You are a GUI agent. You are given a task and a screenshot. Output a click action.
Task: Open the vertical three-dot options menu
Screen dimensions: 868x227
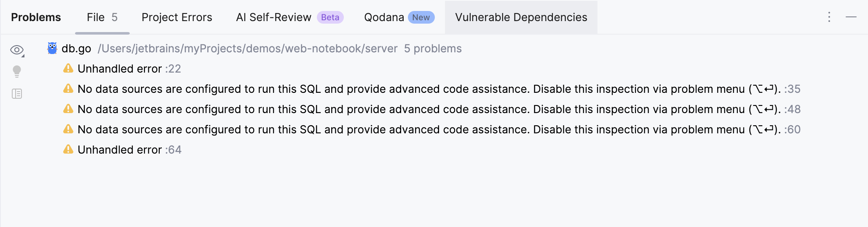pyautogui.click(x=829, y=17)
